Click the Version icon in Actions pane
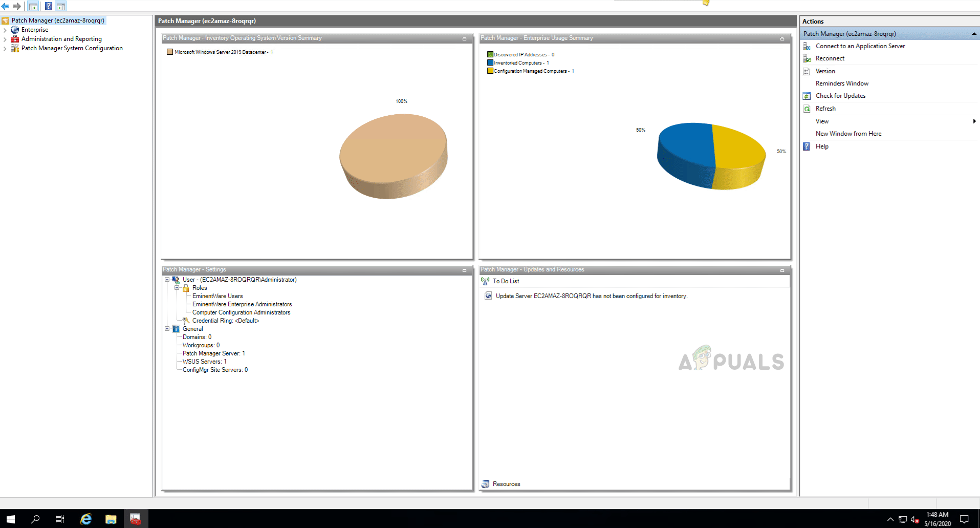Screen dimensions: 980x528 807,71
